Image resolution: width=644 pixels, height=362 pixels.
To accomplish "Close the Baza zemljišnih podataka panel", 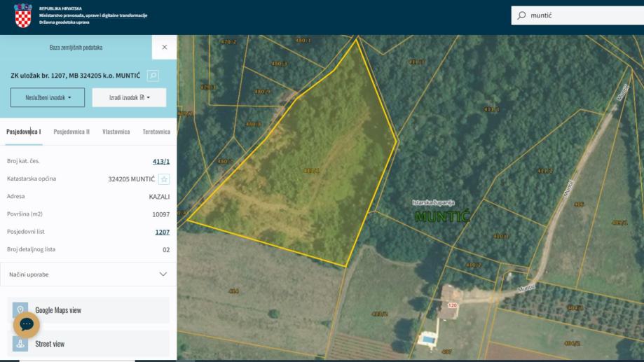I will (164, 47).
